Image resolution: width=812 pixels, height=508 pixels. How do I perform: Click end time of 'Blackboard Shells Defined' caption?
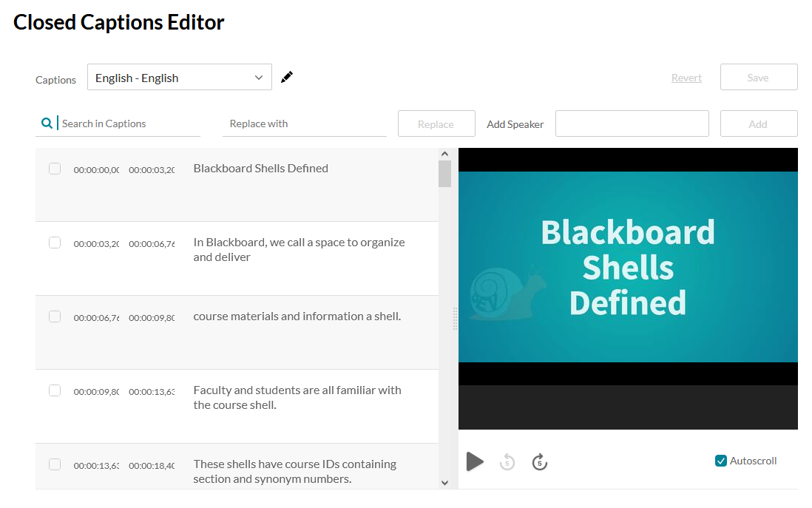click(152, 170)
